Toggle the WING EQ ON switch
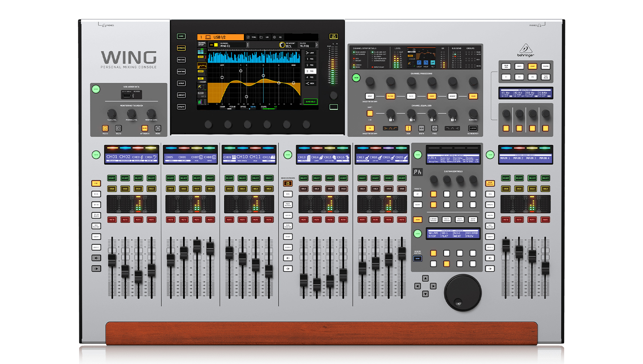 pyautogui.click(x=214, y=45)
